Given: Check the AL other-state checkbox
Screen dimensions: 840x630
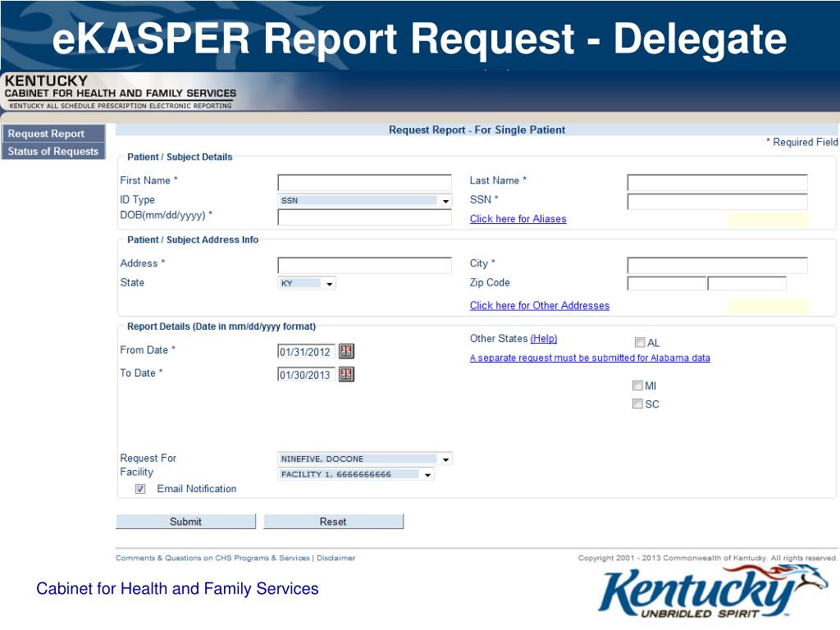Looking at the screenshot, I should pos(640,342).
